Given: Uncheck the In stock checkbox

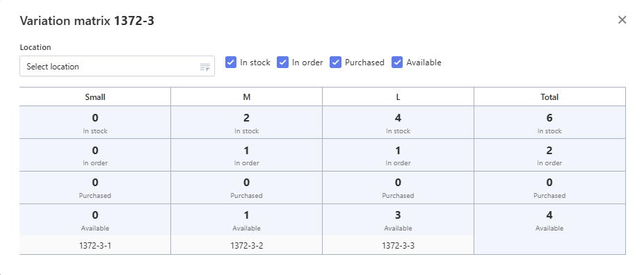Looking at the screenshot, I should pos(231,62).
